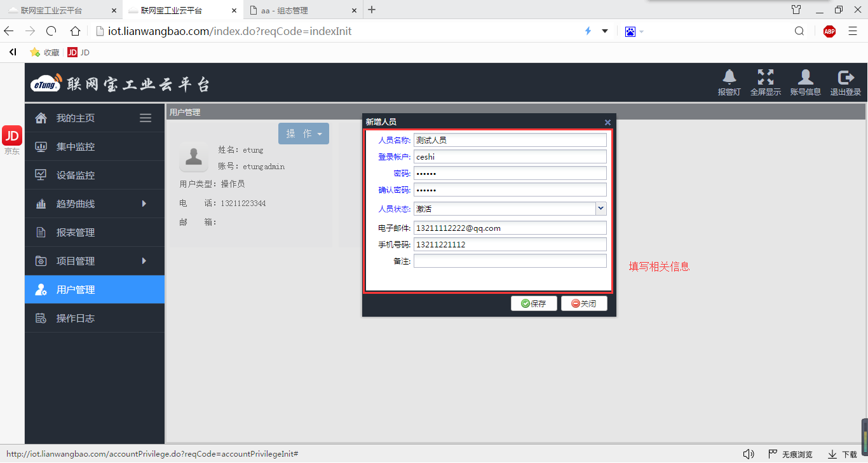This screenshot has height=463, width=868.
Task: Open 下载 downloads in status bar
Action: (x=843, y=454)
